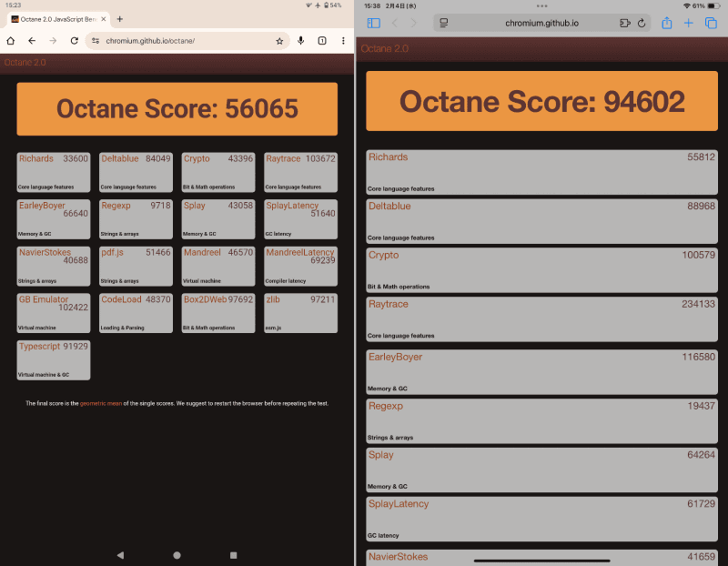Viewport: 728px width, 566px height.
Task: Expand the back navigation chevron in Safari
Action: pos(395,21)
